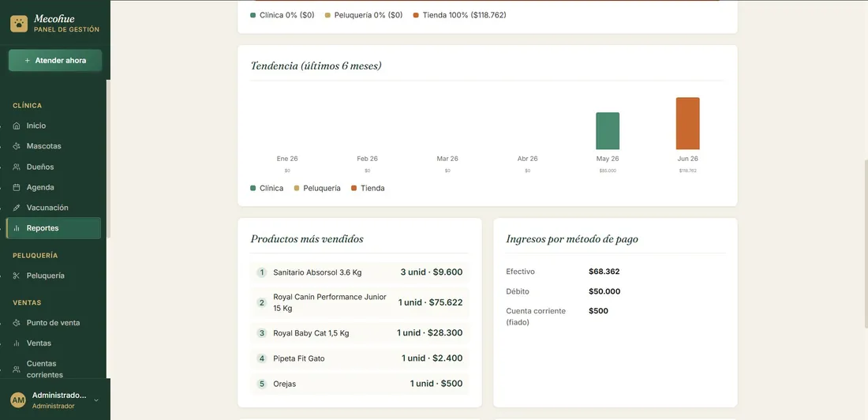Click rank badge 1 in products list
The width and height of the screenshot is (868, 420).
pyautogui.click(x=262, y=272)
